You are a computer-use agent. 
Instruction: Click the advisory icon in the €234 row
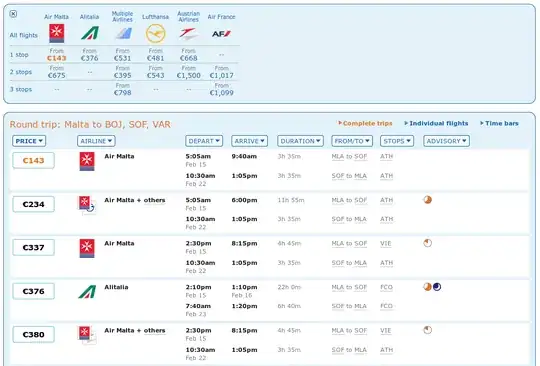427,200
